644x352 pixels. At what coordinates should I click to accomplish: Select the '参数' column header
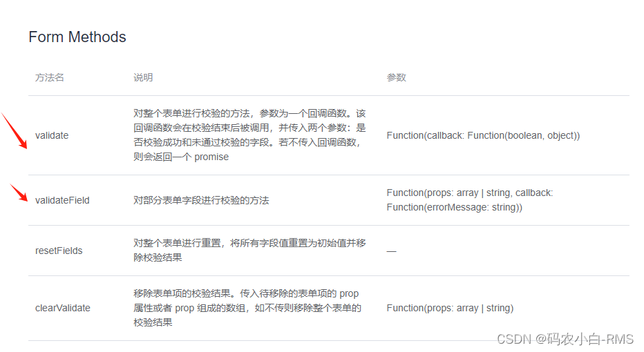tap(397, 77)
